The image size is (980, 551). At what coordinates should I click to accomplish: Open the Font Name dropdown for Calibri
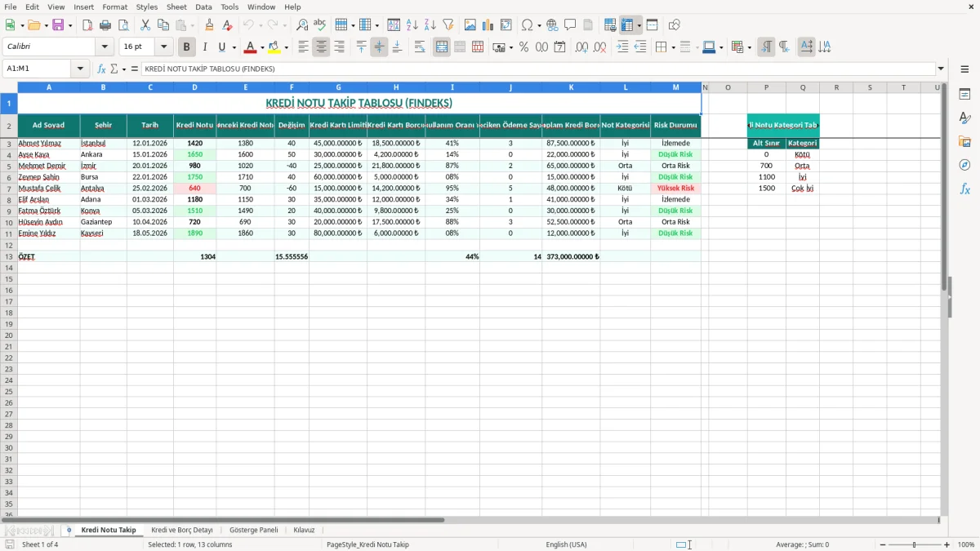point(105,47)
